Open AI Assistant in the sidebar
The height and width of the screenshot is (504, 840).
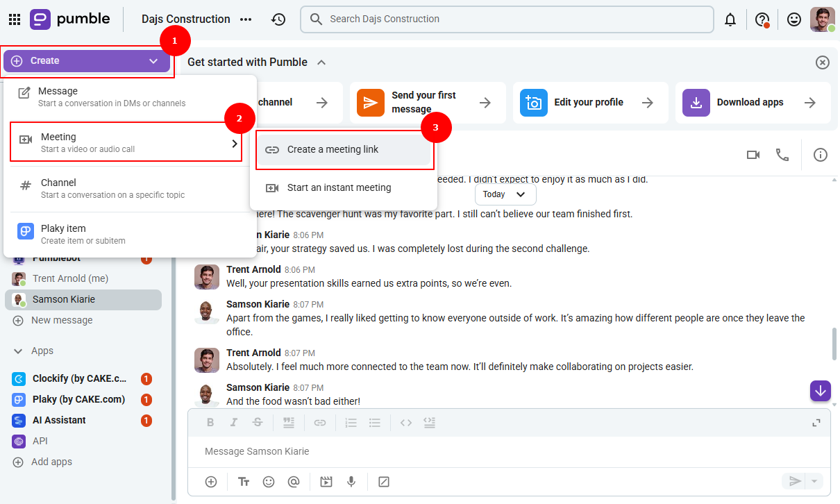83,420
